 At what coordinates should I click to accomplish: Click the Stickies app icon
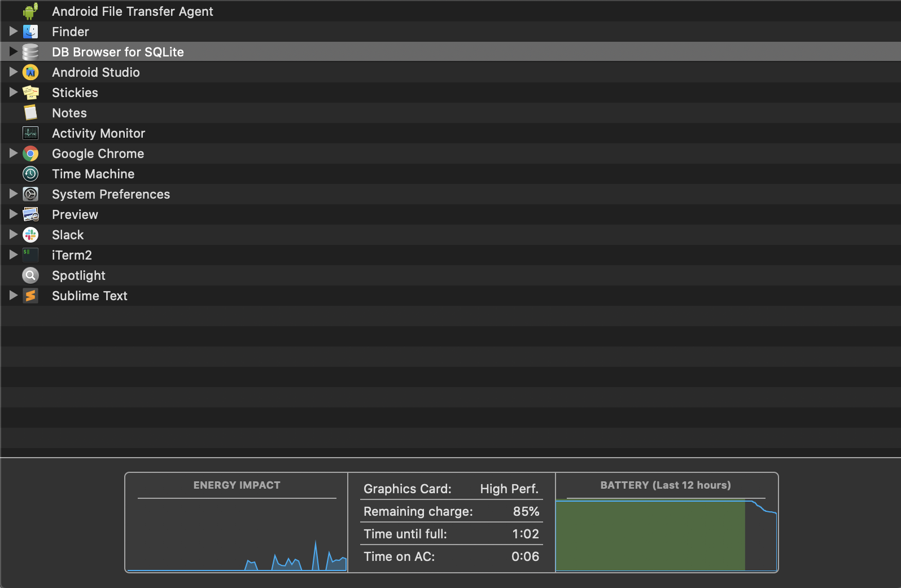point(30,93)
